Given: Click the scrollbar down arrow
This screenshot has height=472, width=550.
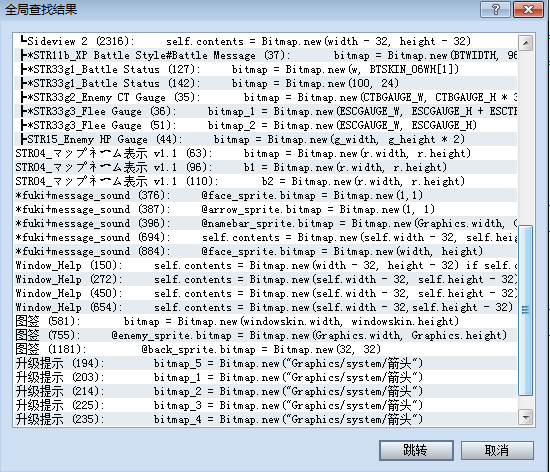Looking at the screenshot, I should pyautogui.click(x=525, y=417).
